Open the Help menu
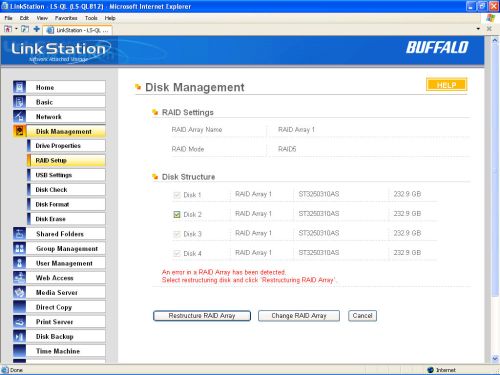The image size is (500, 375). pos(110,18)
